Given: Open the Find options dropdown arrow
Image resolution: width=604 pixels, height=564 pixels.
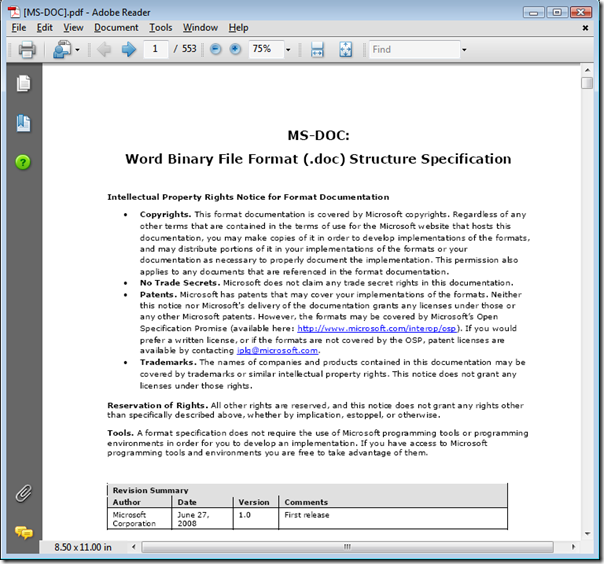Looking at the screenshot, I should click(x=464, y=50).
